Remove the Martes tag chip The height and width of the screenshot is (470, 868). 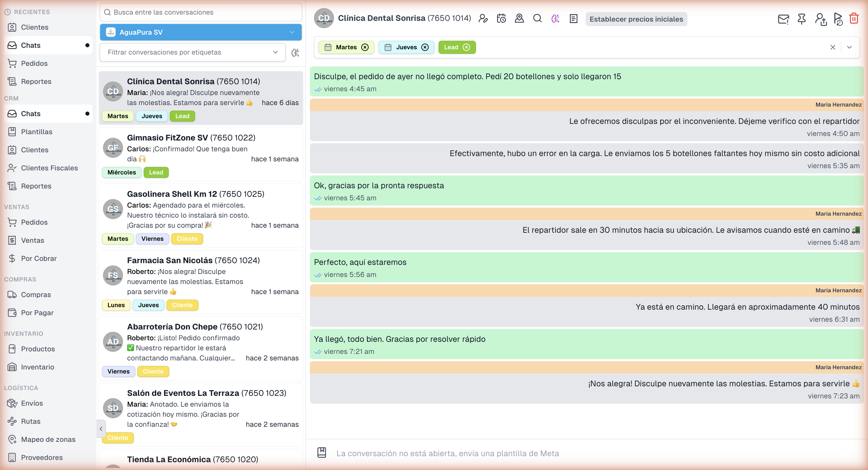[x=365, y=47]
